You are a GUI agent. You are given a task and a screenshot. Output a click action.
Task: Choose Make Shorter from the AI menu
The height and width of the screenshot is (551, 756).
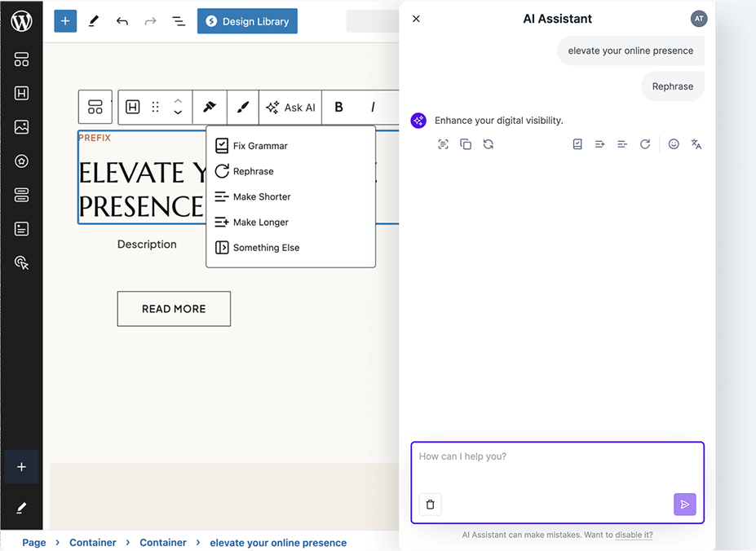(290, 196)
